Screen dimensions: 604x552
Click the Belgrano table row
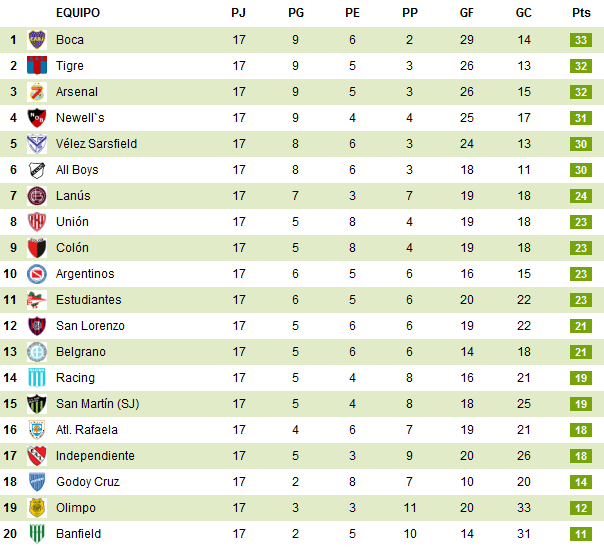[300, 352]
